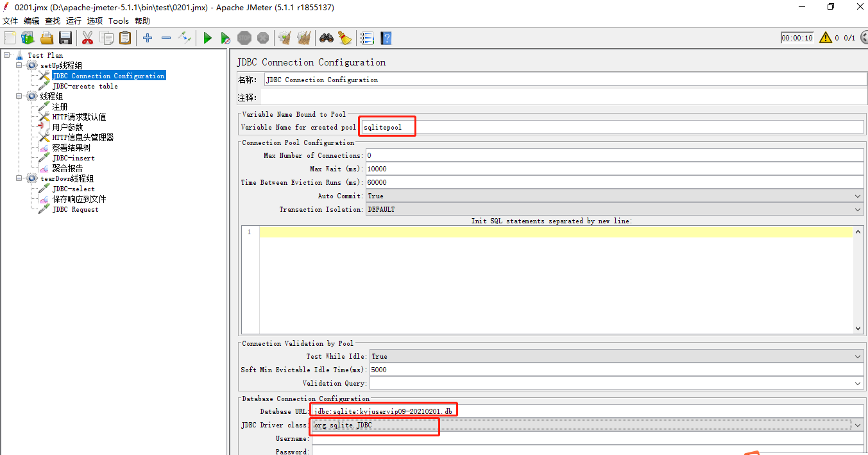Open the Transaction Isolation dropdown
Screen dimensions: 868x455
[858, 209]
